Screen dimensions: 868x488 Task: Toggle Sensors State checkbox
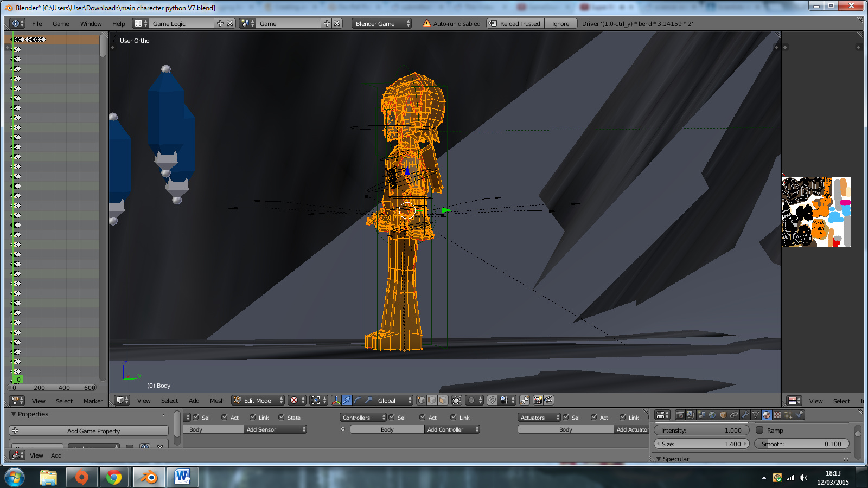point(282,417)
